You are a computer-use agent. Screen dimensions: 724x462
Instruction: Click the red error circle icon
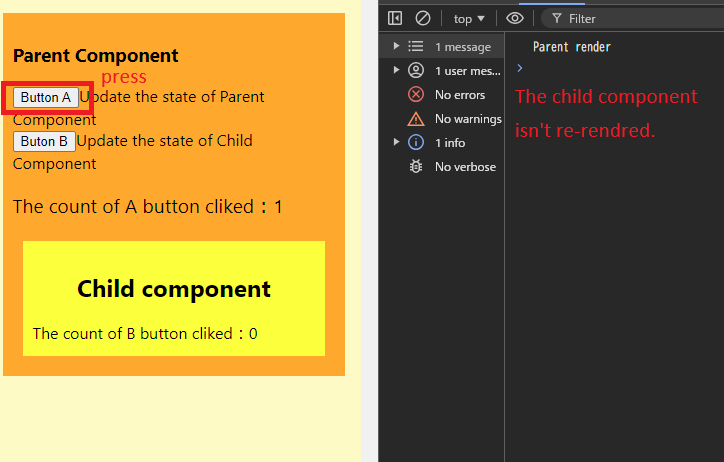pyautogui.click(x=416, y=95)
